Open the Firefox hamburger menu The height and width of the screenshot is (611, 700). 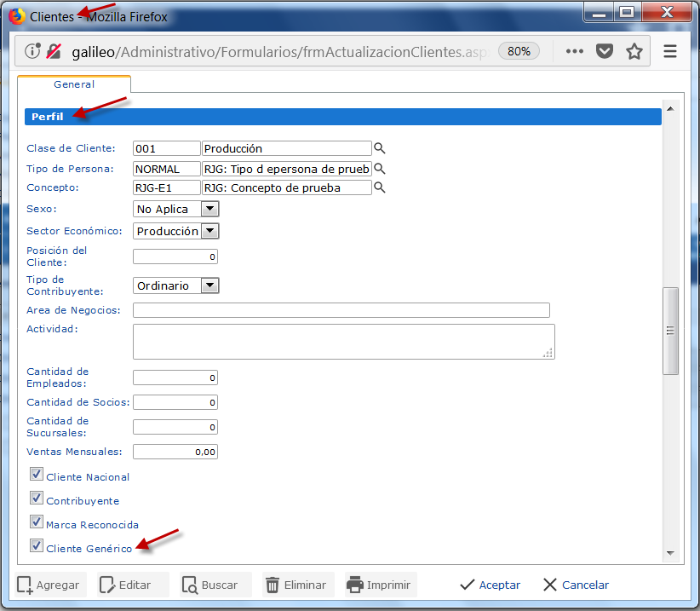670,51
